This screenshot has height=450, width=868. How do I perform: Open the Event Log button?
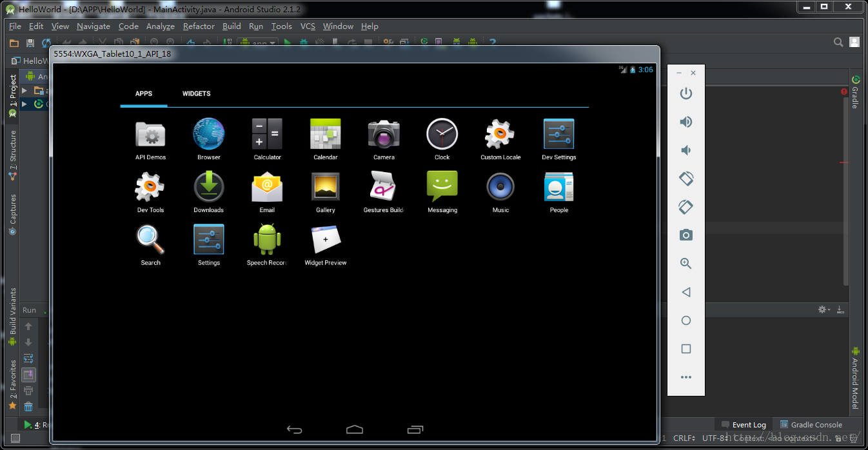[x=744, y=425]
